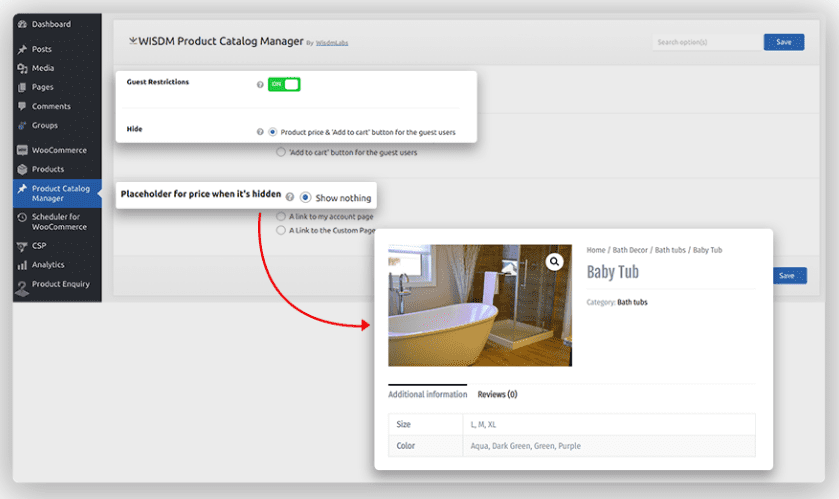Screen dimensions: 839x499
Task: Select 'Product price & Add to cart' radio option
Action: click(x=273, y=132)
